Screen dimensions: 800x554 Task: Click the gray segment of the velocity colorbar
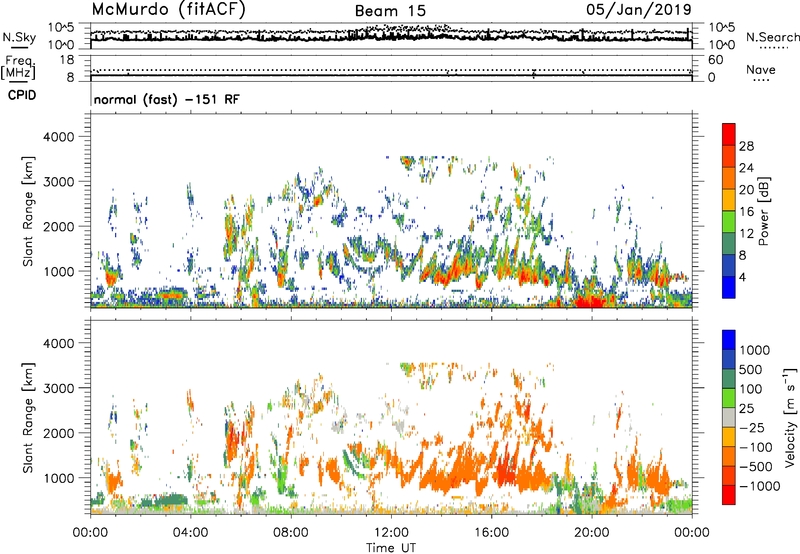tap(729, 418)
